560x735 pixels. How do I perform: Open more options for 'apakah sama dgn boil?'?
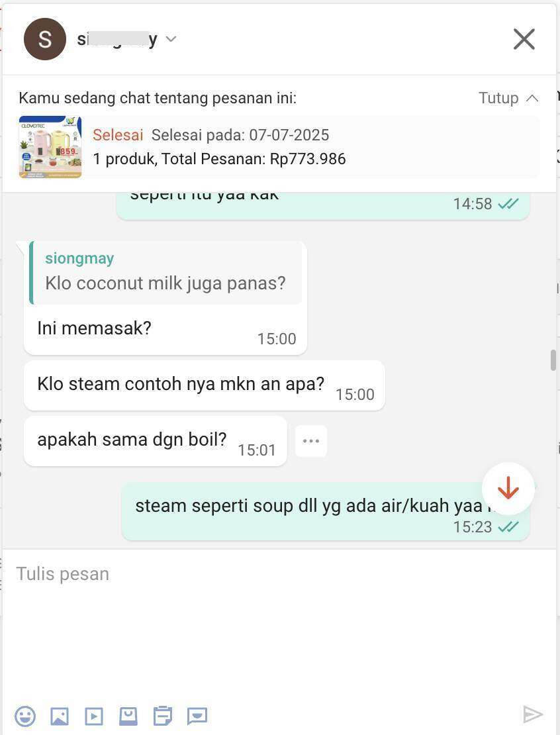pyautogui.click(x=311, y=441)
